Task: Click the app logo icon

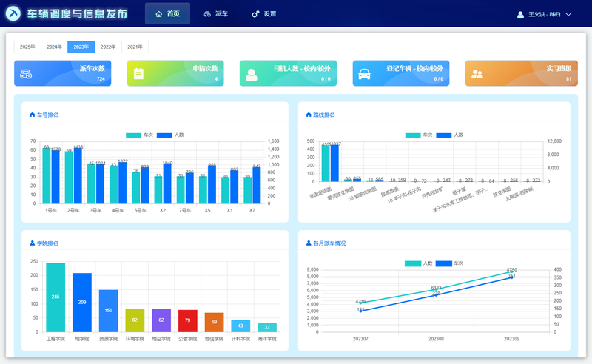Action: tap(13, 13)
